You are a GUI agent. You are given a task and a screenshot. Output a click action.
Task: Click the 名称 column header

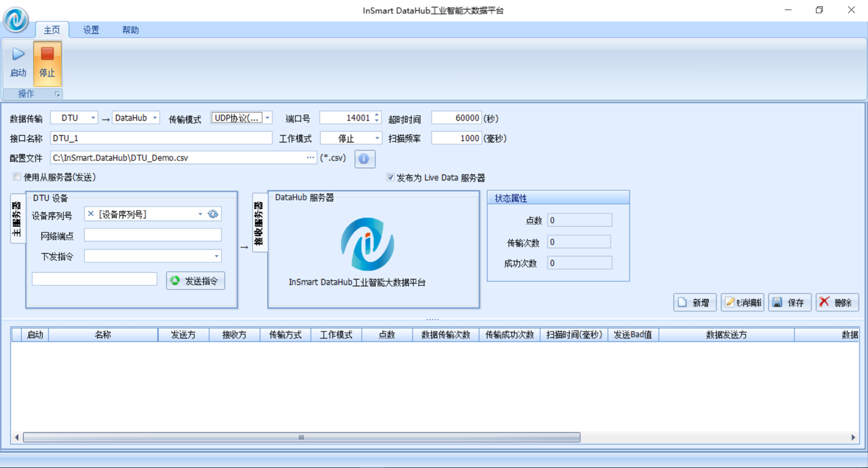(103, 335)
